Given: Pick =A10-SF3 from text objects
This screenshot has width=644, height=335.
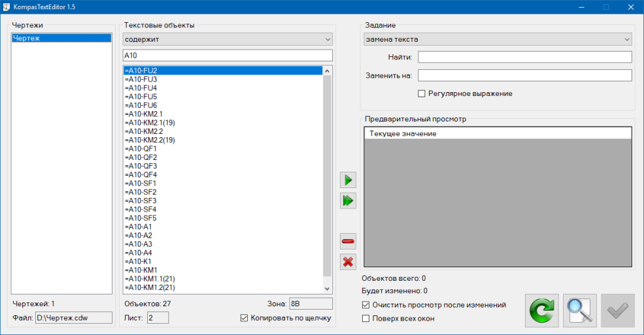Looking at the screenshot, I should [141, 200].
